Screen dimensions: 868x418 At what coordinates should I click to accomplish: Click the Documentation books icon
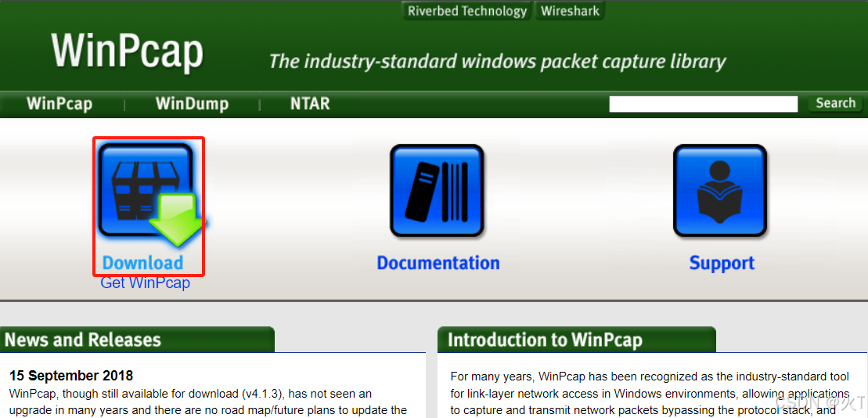pos(437,191)
